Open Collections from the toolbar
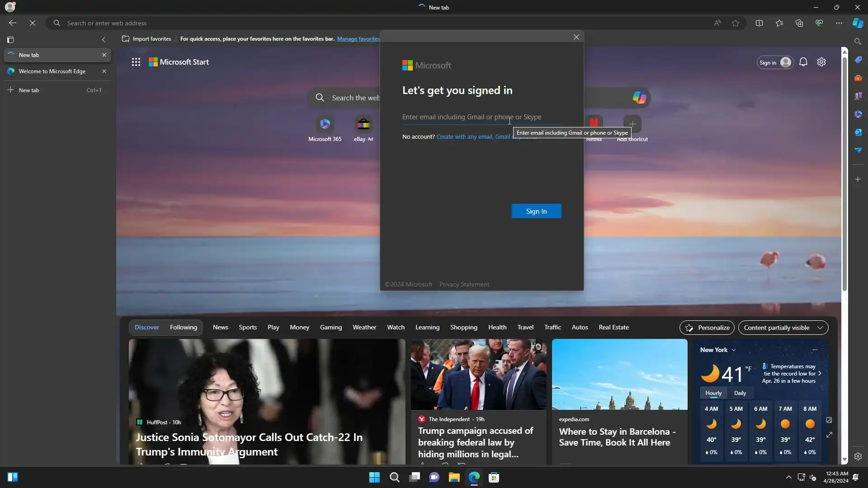This screenshot has height=488, width=868. [799, 23]
